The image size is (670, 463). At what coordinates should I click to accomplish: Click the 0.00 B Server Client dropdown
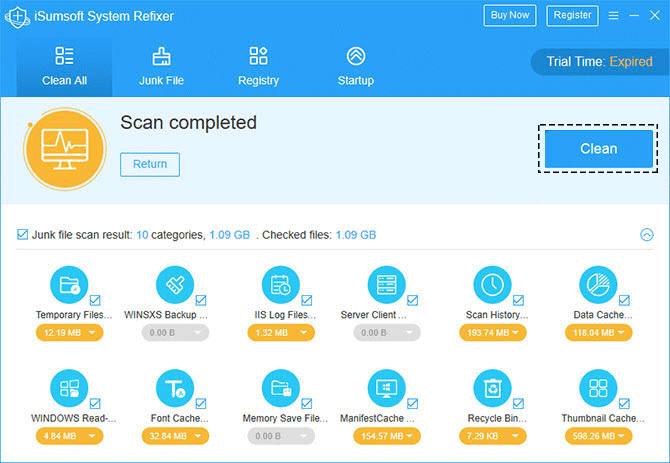click(x=387, y=332)
